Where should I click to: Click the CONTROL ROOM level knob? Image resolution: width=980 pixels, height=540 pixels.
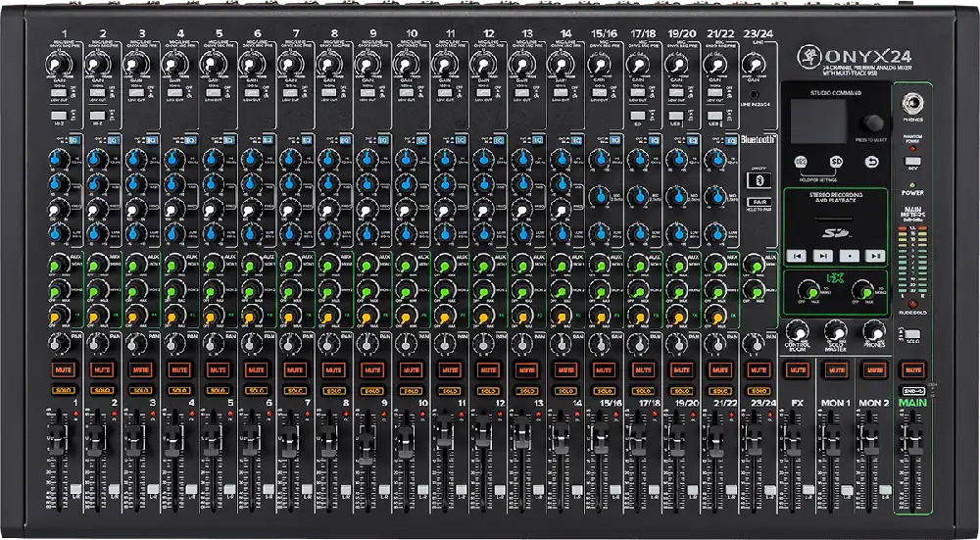point(797,331)
